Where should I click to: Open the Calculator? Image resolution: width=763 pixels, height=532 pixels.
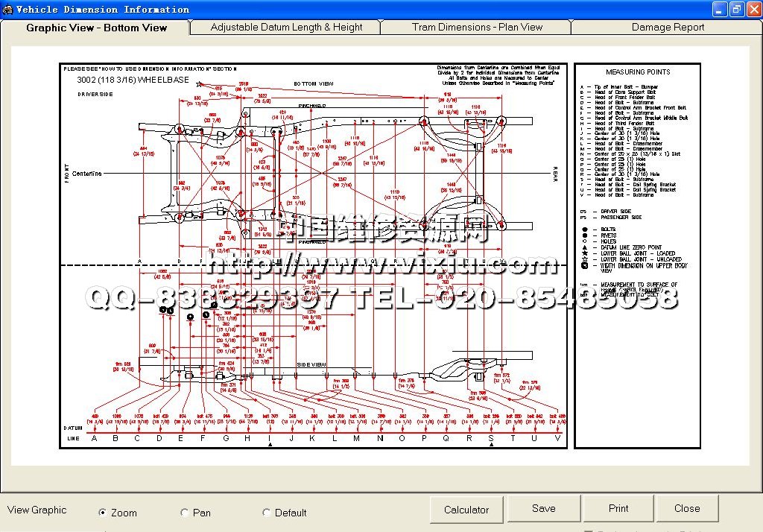(x=466, y=510)
